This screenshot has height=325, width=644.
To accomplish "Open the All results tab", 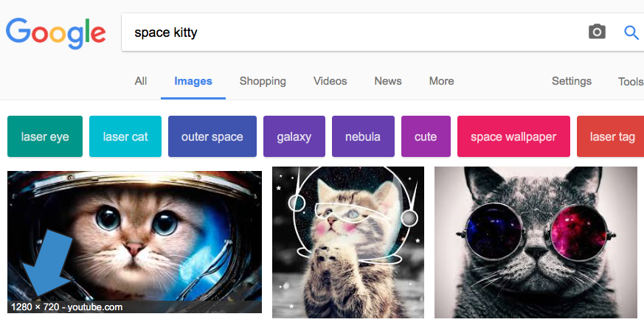I will pyautogui.click(x=140, y=81).
